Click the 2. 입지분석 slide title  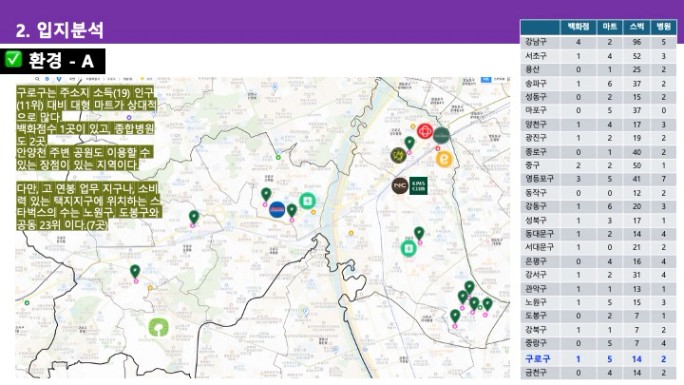coord(60,30)
